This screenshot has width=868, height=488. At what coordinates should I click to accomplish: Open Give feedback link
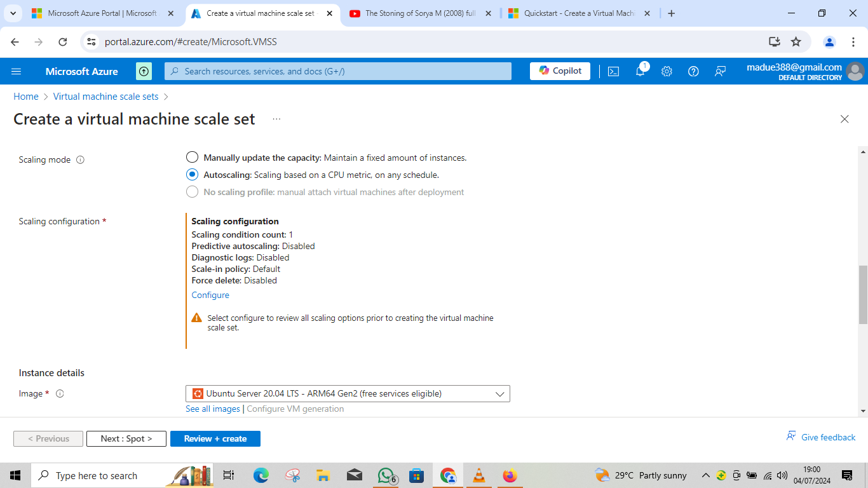pyautogui.click(x=821, y=437)
